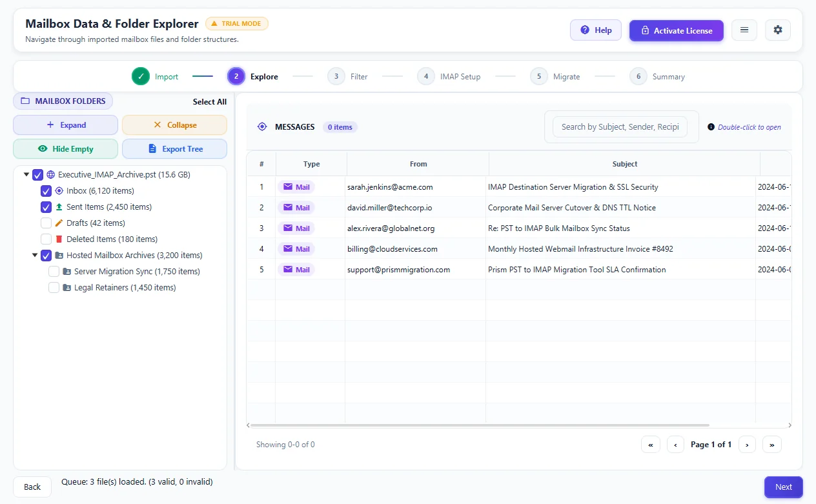Click the Search by Subject, Sender field
Screen dimensions: 816x504
(620, 126)
